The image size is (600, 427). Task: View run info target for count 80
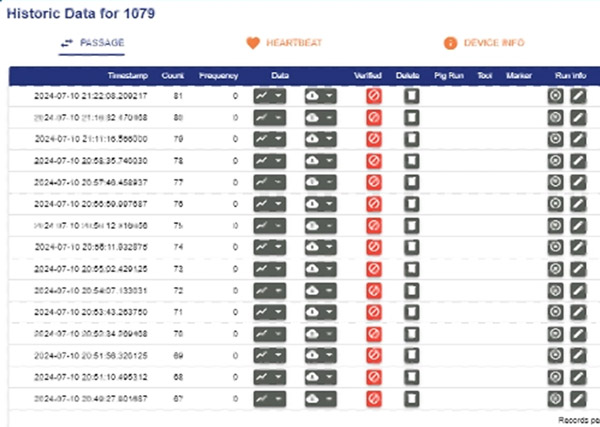coord(555,117)
